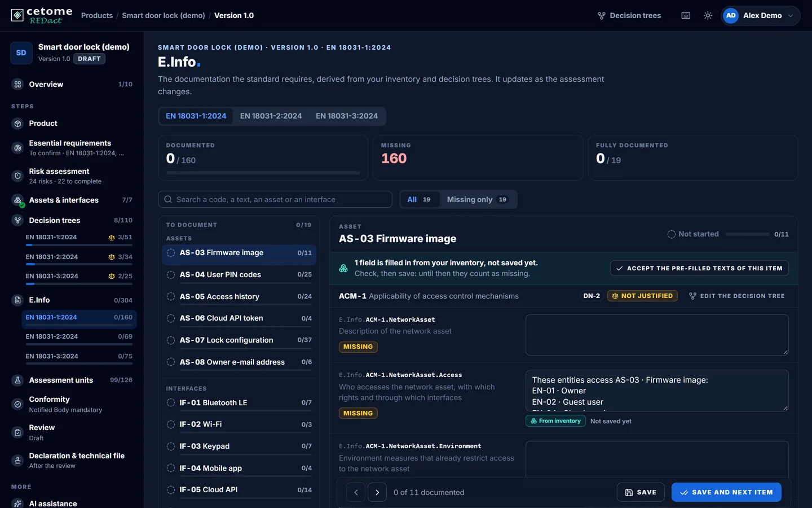
Task: Click the Review clipboard icon
Action: (x=17, y=432)
